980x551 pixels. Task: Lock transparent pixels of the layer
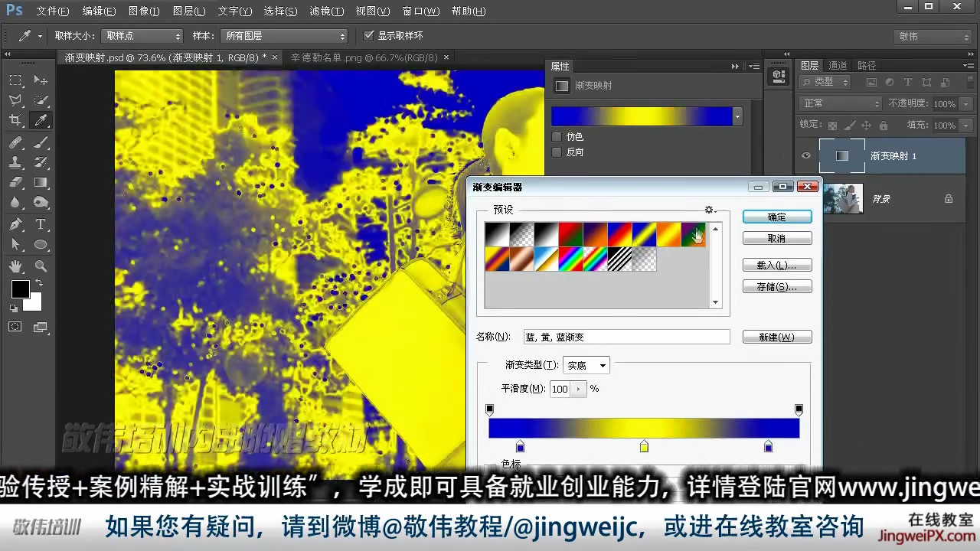tap(833, 125)
